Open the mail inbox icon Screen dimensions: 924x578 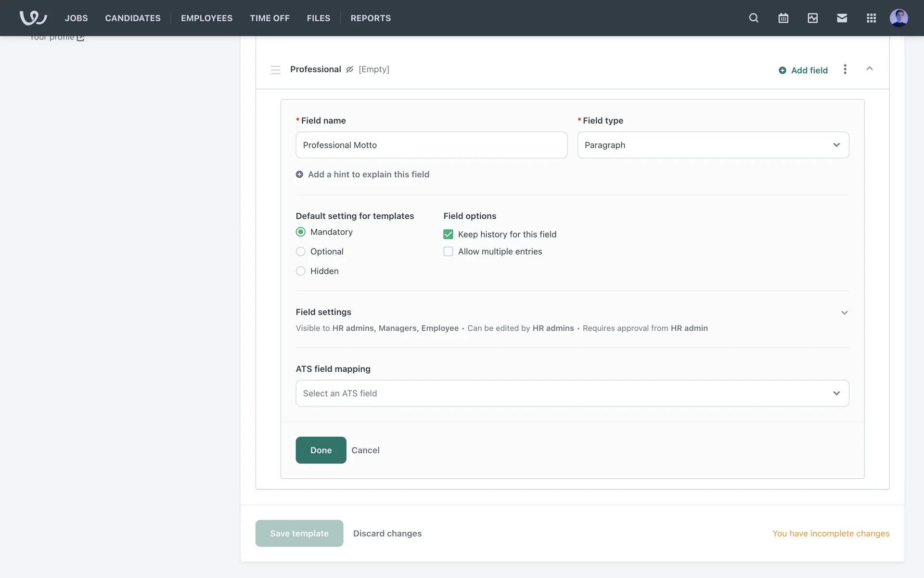click(x=842, y=18)
